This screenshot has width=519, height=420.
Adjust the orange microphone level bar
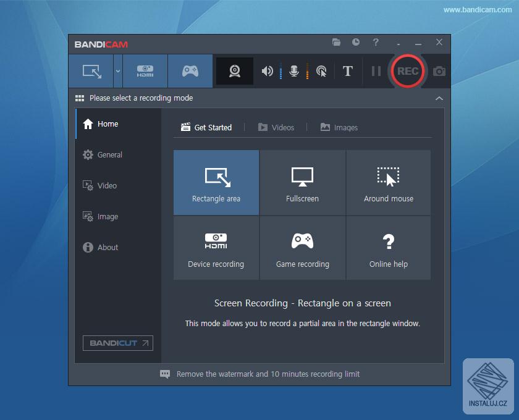tap(308, 71)
